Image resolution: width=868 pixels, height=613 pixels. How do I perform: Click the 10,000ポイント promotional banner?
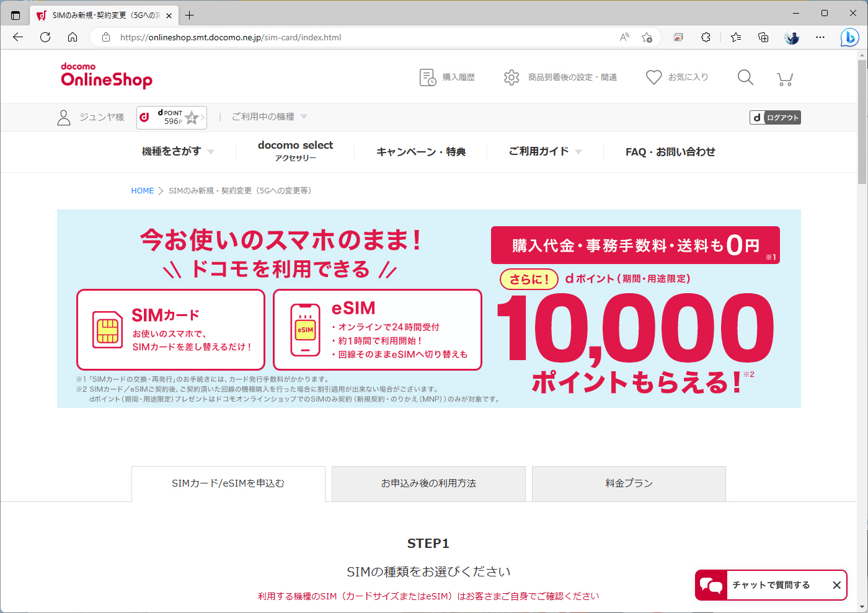point(635,344)
